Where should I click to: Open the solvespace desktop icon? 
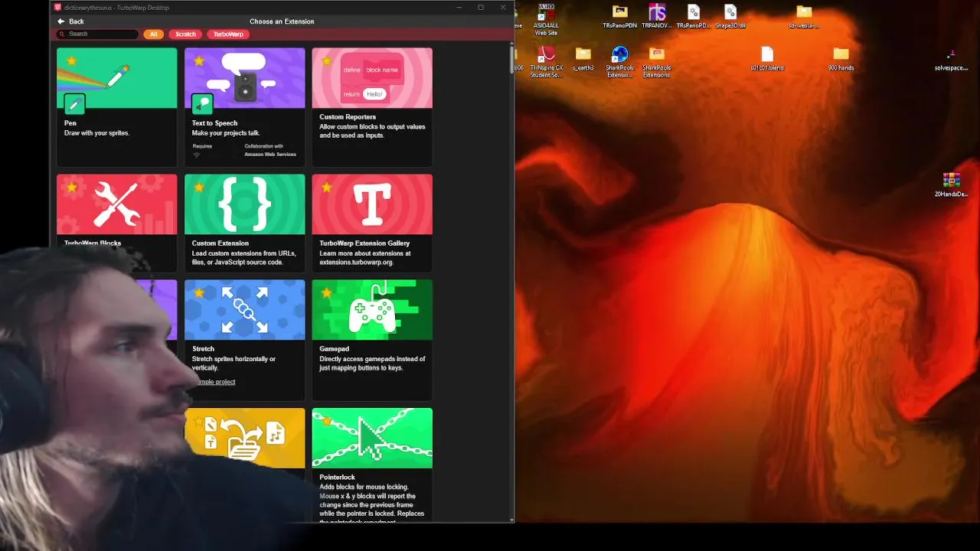point(951,60)
